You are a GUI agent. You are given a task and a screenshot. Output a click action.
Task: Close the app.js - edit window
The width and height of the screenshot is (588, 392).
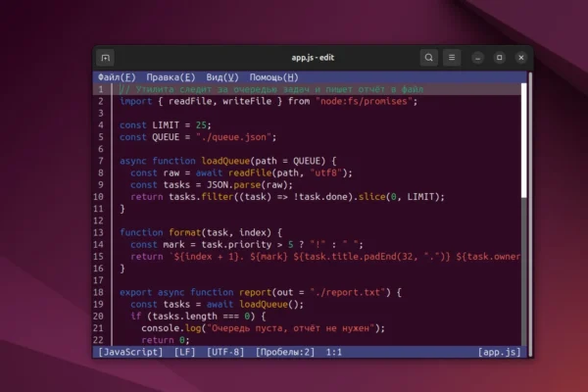coord(521,58)
